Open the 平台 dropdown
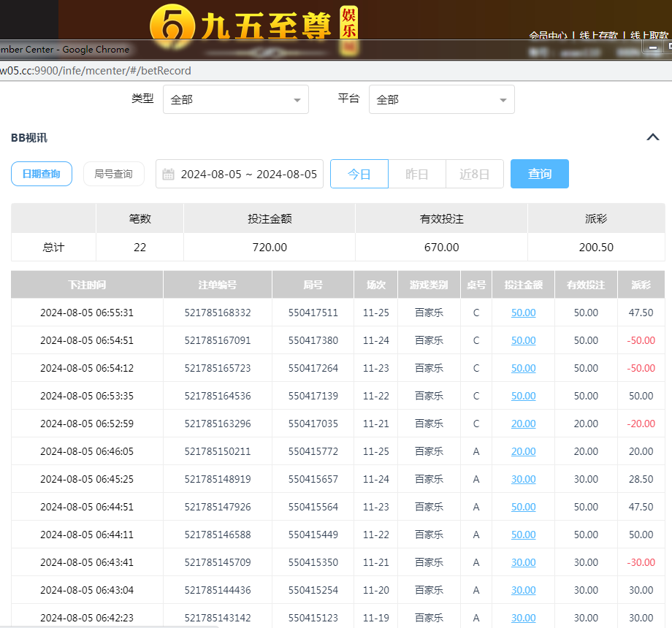The height and width of the screenshot is (628, 672). pos(441,99)
